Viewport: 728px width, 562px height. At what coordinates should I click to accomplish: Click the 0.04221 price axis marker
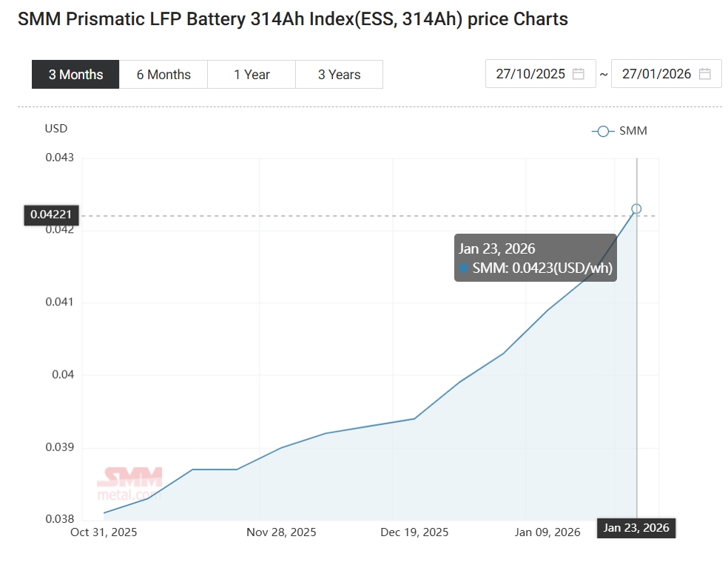point(51,215)
